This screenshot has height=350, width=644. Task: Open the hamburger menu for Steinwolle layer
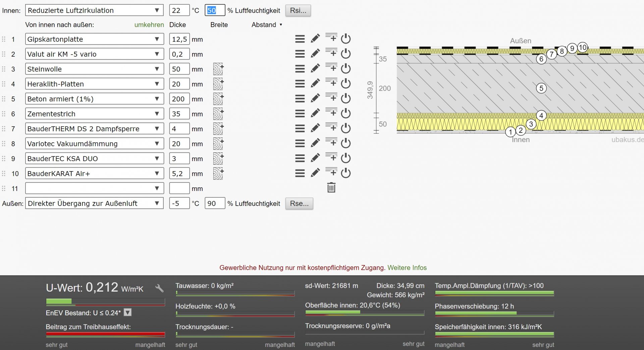coord(300,69)
